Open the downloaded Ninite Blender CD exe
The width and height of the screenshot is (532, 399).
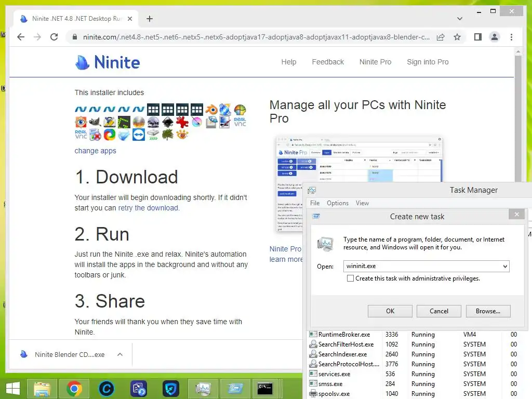tap(70, 354)
